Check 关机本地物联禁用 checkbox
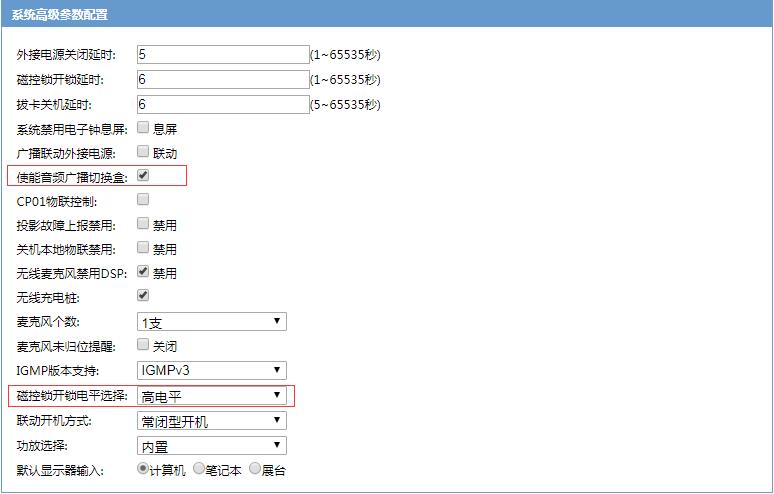774x494 pixels. click(x=143, y=247)
